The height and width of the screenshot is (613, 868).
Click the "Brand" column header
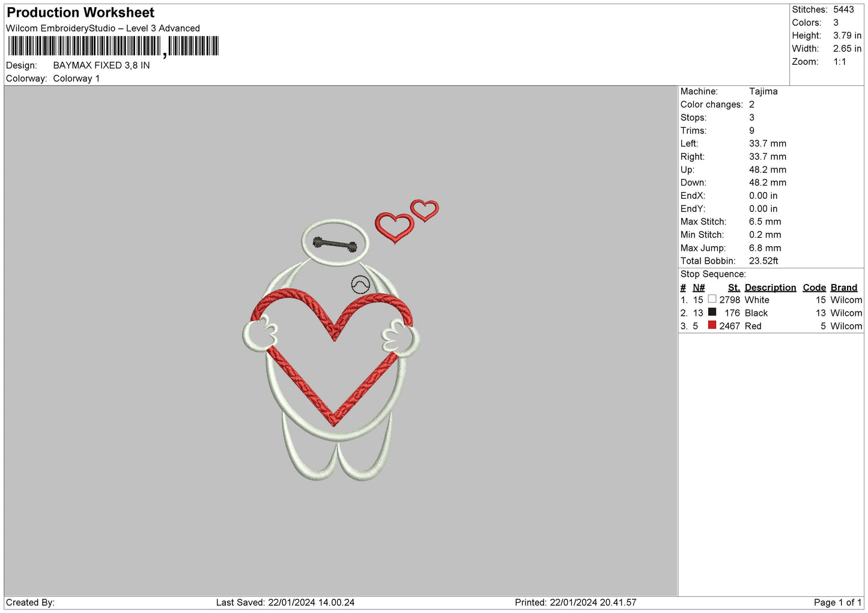(x=844, y=288)
